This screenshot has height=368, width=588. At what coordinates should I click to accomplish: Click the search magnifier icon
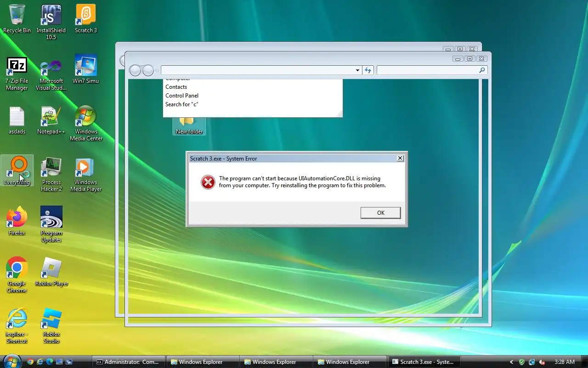(x=482, y=70)
